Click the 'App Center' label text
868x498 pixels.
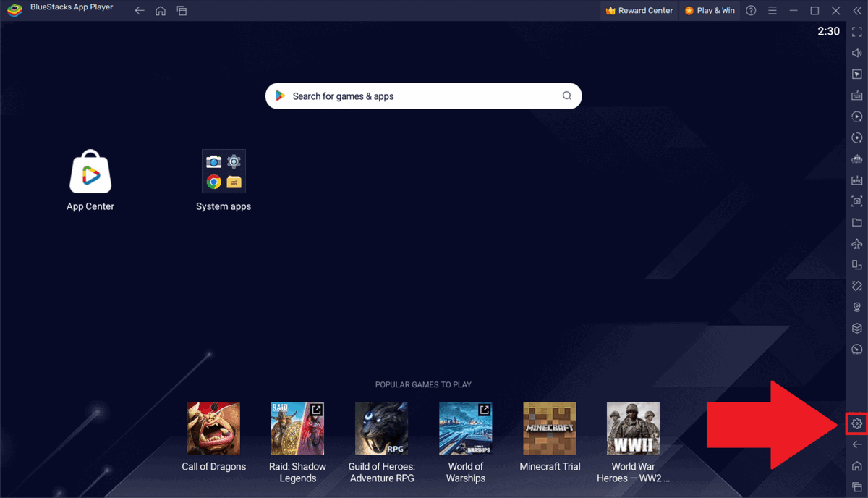point(90,206)
